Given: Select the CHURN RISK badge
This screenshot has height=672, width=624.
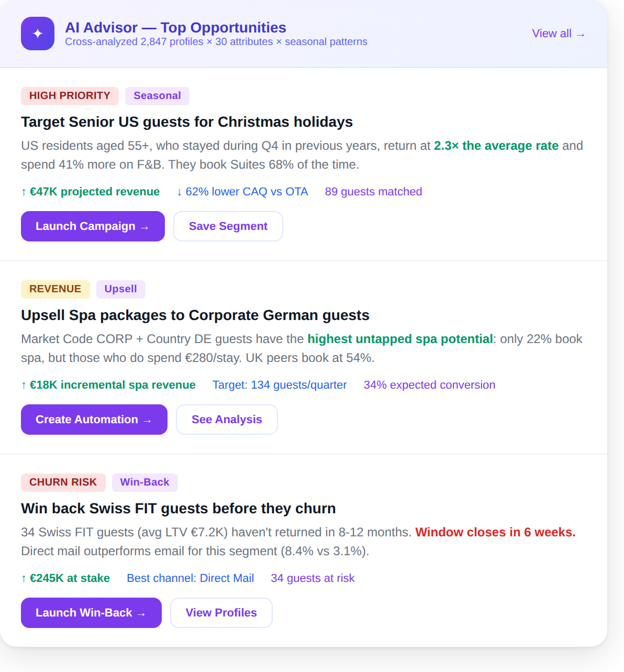Looking at the screenshot, I should (x=63, y=482).
